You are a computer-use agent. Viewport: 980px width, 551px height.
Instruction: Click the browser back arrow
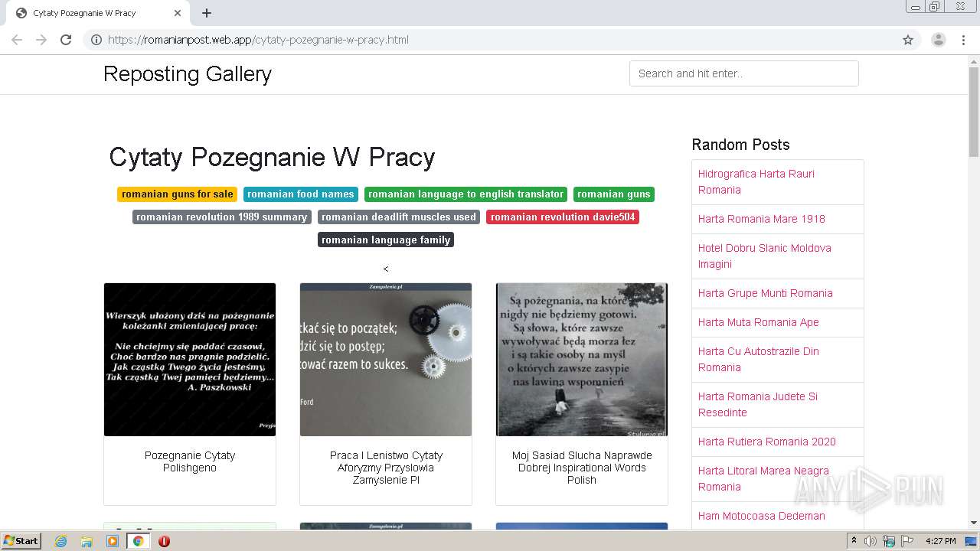(x=17, y=40)
